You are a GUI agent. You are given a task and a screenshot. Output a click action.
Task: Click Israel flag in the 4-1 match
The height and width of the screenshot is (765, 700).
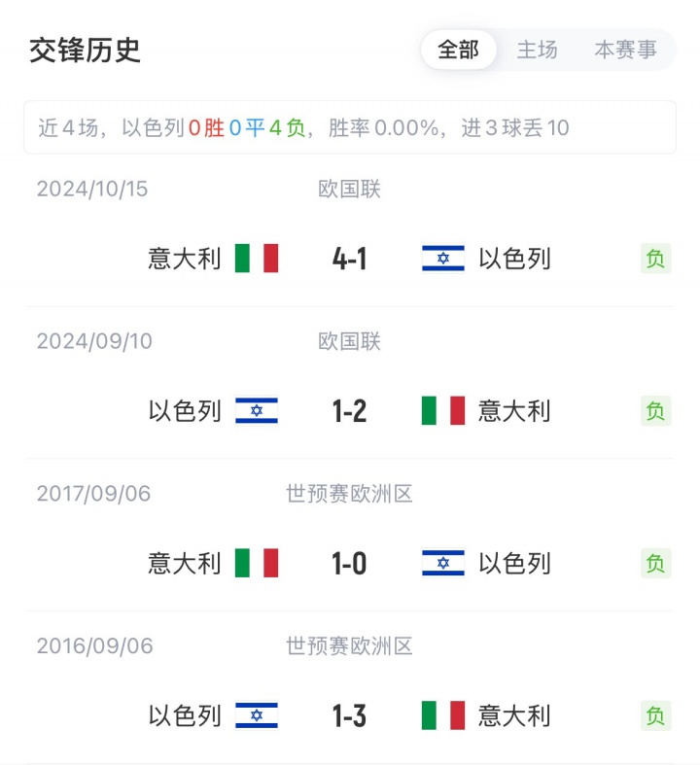coord(443,259)
